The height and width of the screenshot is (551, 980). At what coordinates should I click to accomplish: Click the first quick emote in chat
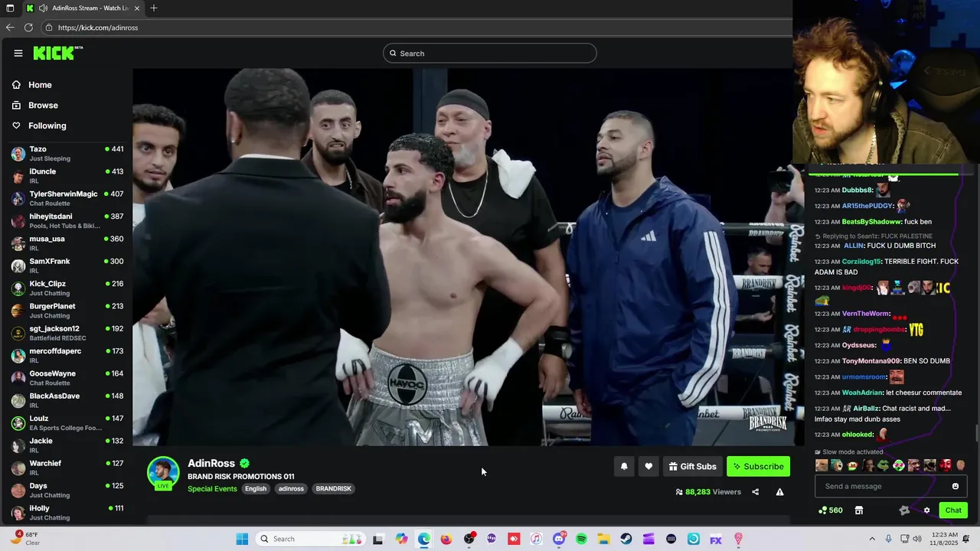point(822,465)
